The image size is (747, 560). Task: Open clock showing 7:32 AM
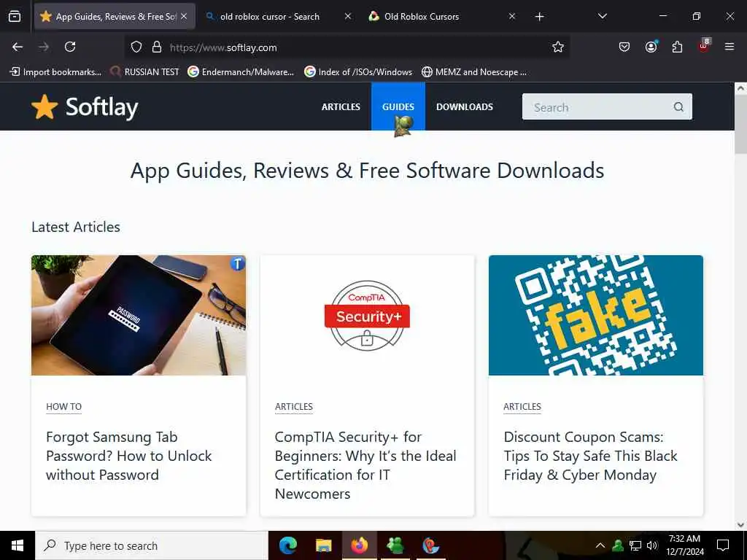pyautogui.click(x=684, y=545)
